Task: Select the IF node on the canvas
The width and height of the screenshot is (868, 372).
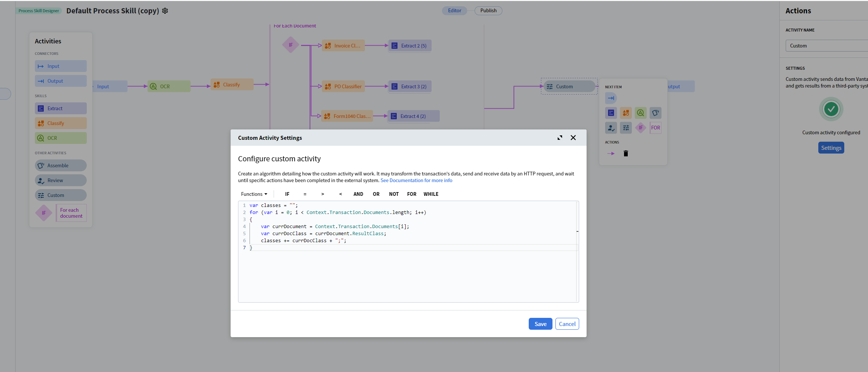Action: coord(291,45)
